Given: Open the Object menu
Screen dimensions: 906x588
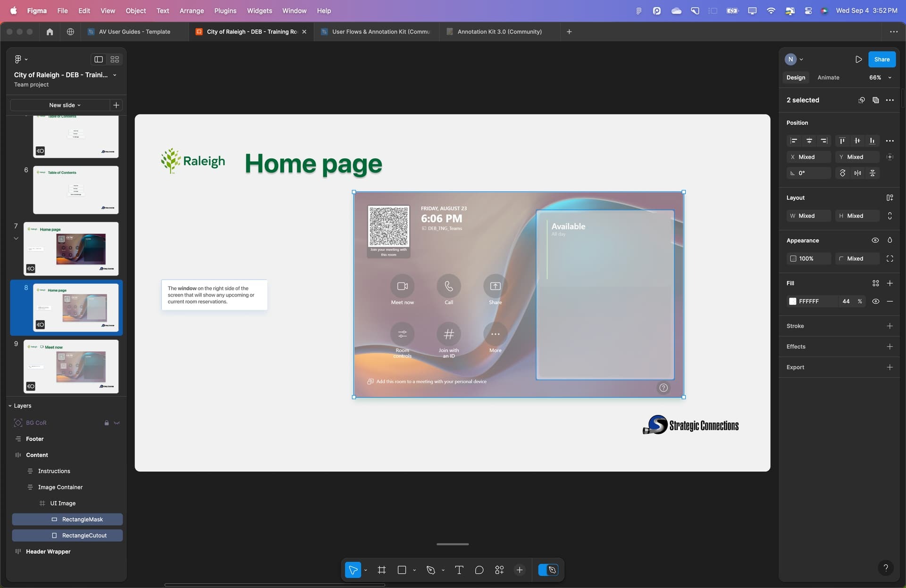Looking at the screenshot, I should point(135,10).
